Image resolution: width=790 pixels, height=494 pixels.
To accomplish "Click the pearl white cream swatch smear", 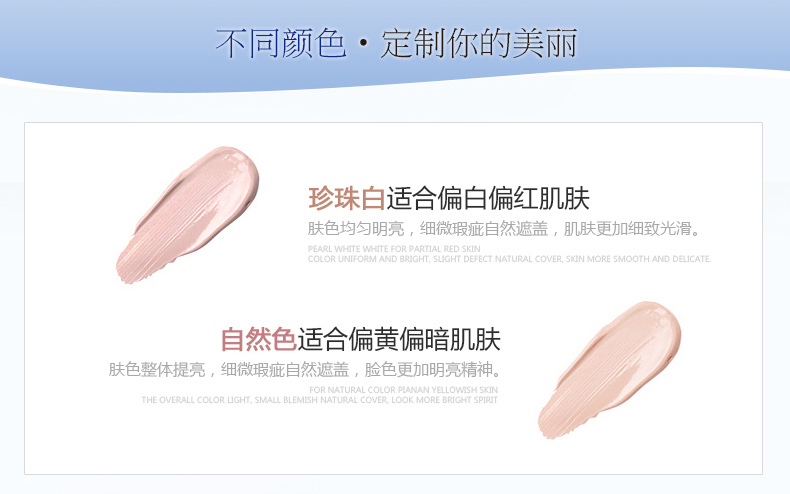I will (187, 214).
